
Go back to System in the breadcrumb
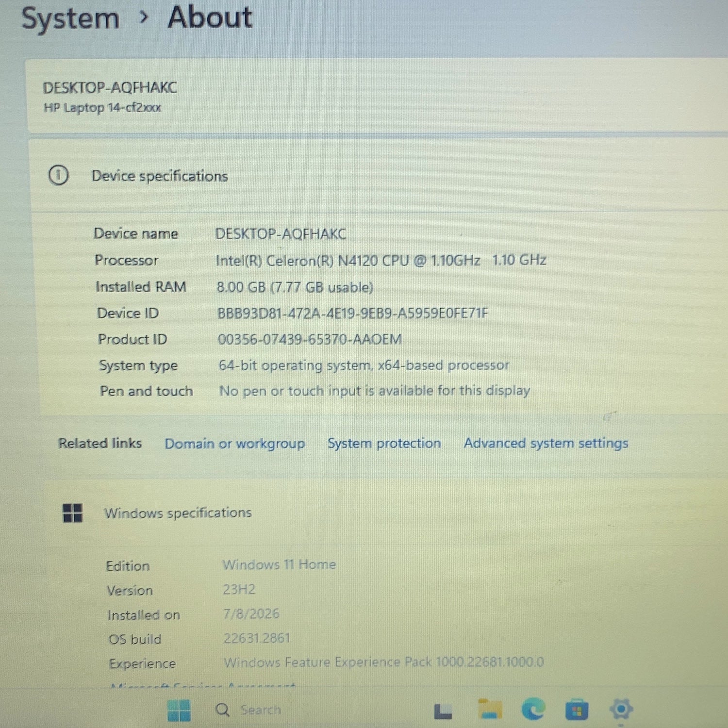[71, 19]
